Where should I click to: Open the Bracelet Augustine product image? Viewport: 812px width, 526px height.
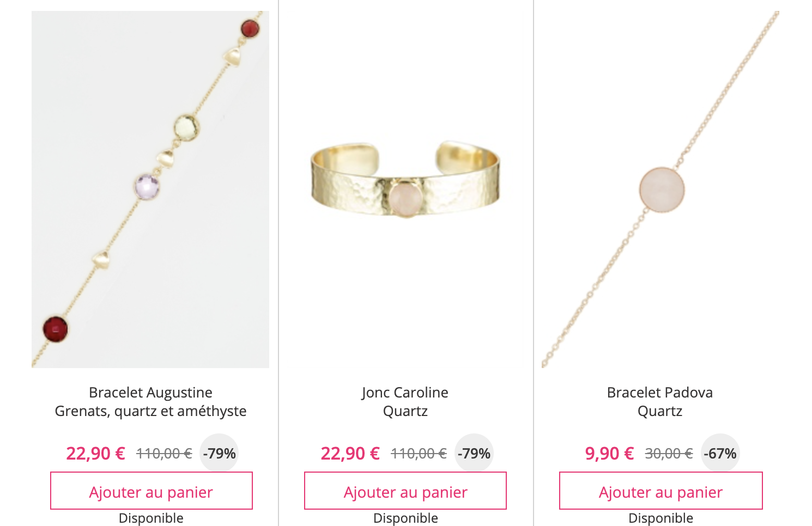tap(150, 189)
